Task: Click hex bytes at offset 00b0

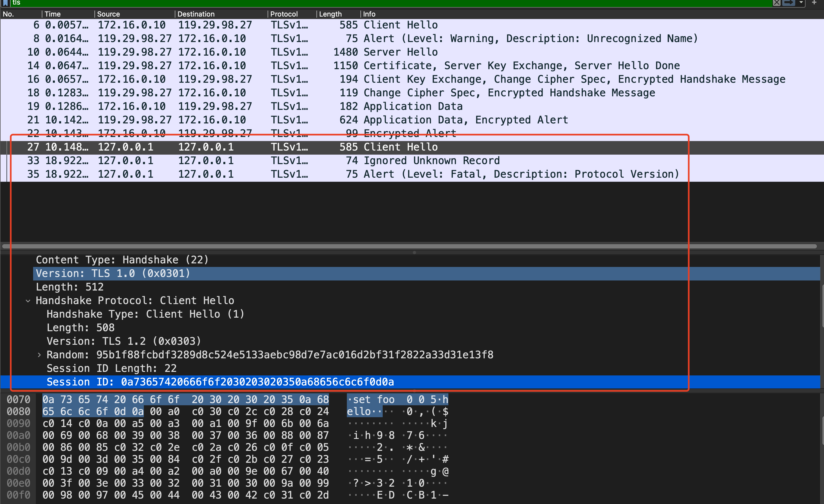Action: click(x=186, y=448)
